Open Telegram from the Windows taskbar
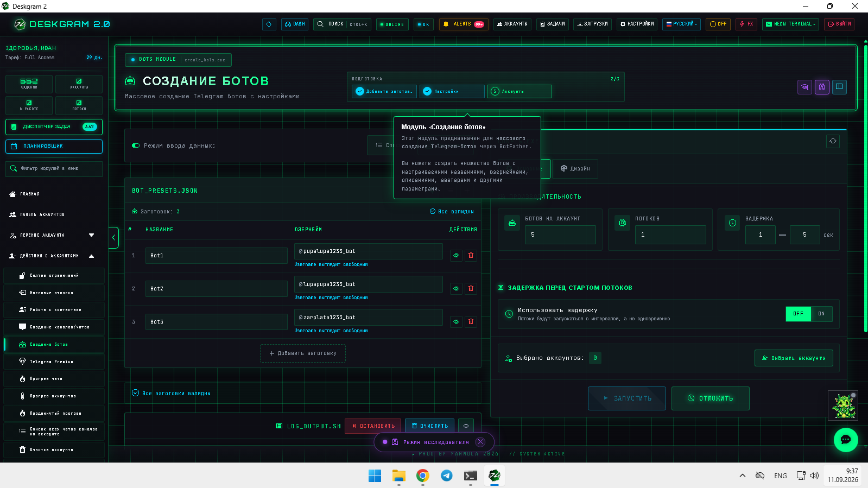Viewport: 868px width, 488px height. tap(447, 476)
